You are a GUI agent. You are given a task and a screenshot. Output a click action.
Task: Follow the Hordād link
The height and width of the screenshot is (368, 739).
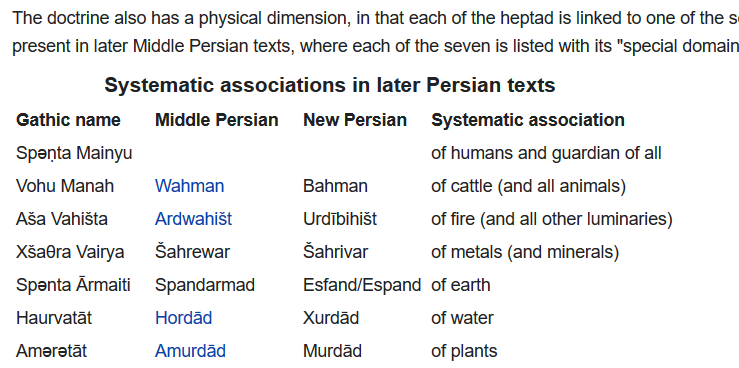pos(183,318)
